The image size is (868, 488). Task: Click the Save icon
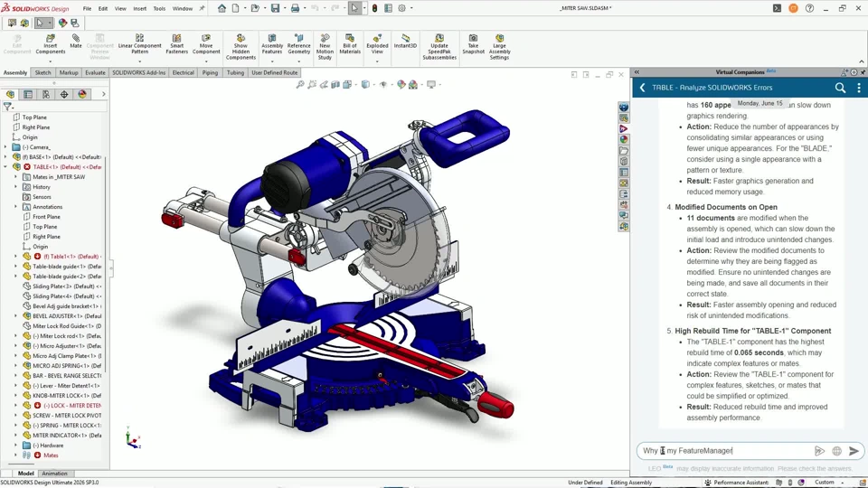(275, 8)
